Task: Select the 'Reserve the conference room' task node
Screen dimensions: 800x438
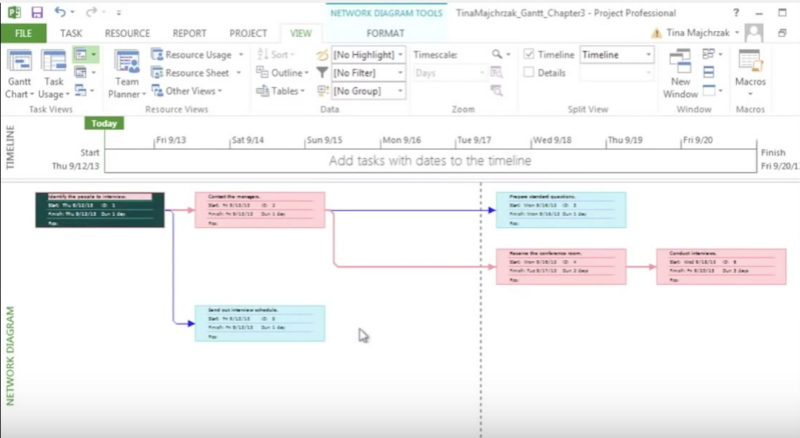Action: point(561,266)
